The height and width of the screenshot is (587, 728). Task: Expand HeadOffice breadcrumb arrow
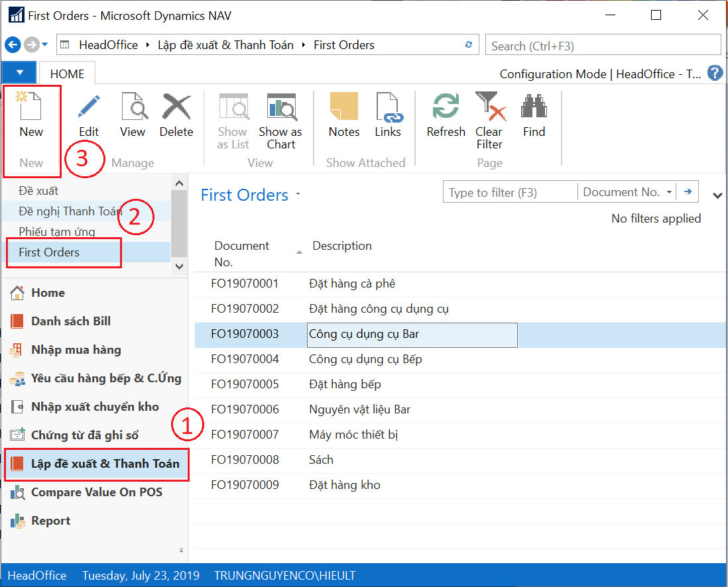pos(148,45)
